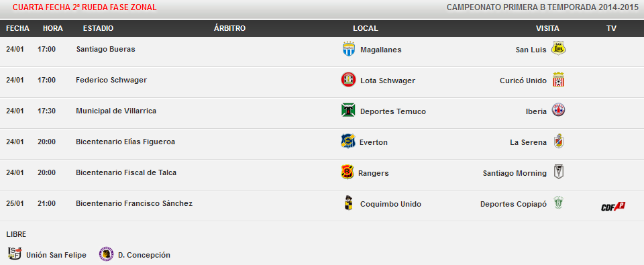Click the Coquimbo Unido pirate logo
Image resolution: width=644 pixels, height=265 pixels.
(348, 203)
